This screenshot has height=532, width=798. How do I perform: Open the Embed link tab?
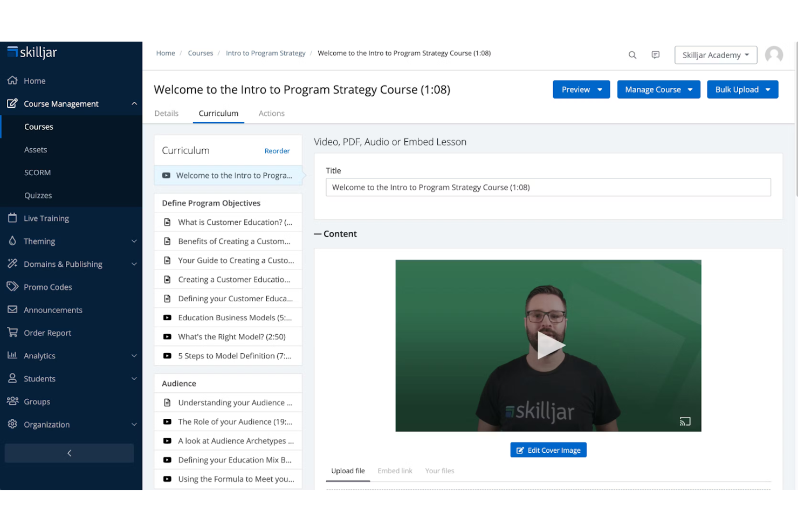pyautogui.click(x=395, y=471)
